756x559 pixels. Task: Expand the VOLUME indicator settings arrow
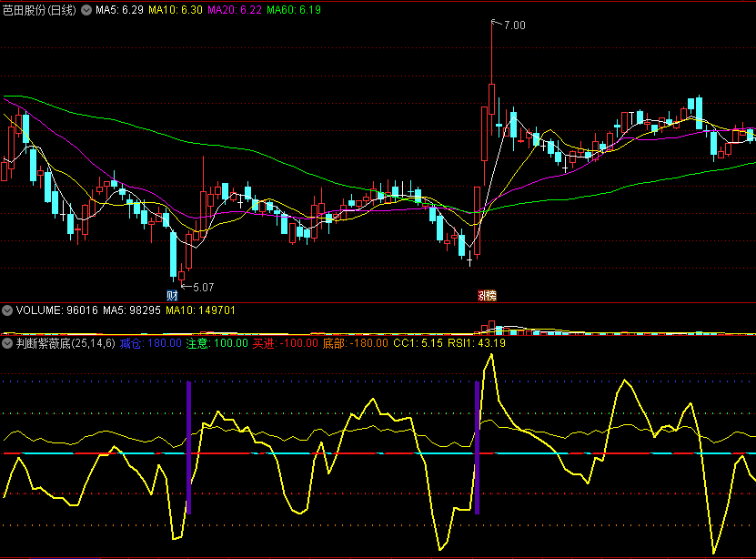point(7,310)
